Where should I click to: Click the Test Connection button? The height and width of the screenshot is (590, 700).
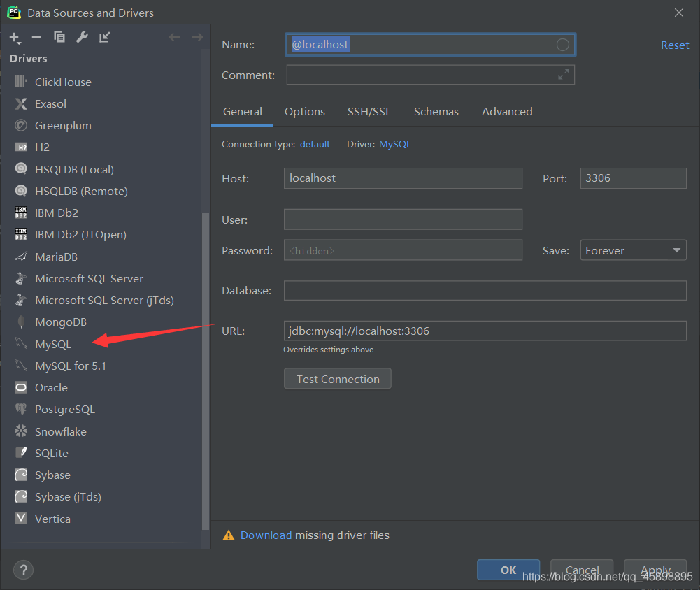click(x=338, y=378)
